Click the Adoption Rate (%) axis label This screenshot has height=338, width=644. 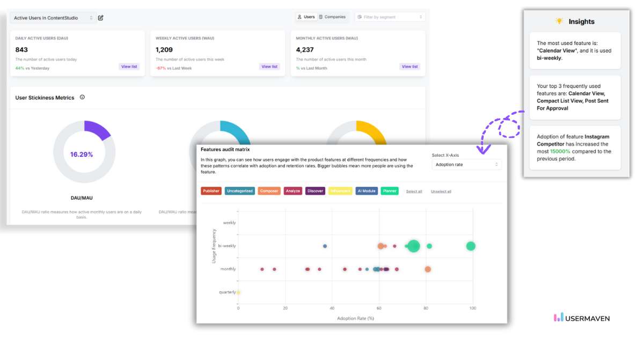coord(355,318)
